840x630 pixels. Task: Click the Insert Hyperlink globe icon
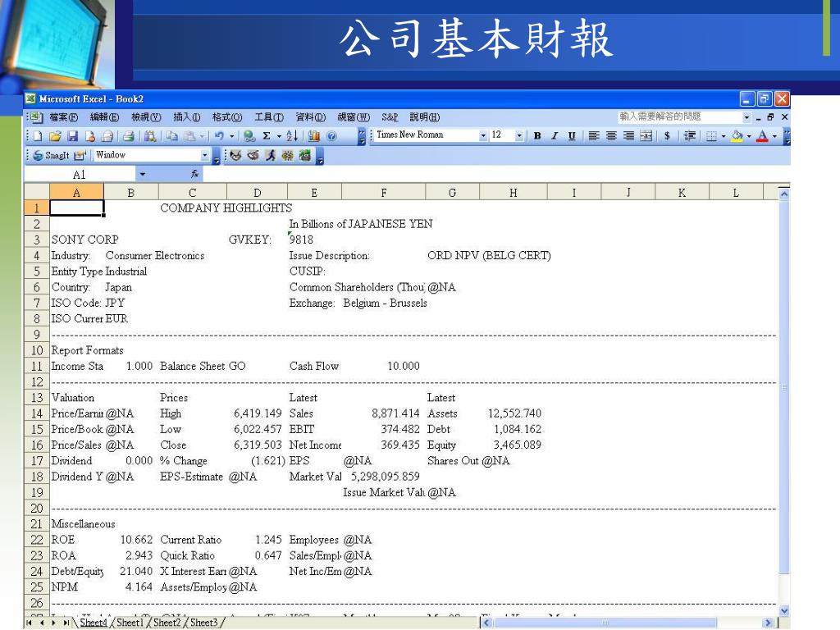pyautogui.click(x=249, y=136)
